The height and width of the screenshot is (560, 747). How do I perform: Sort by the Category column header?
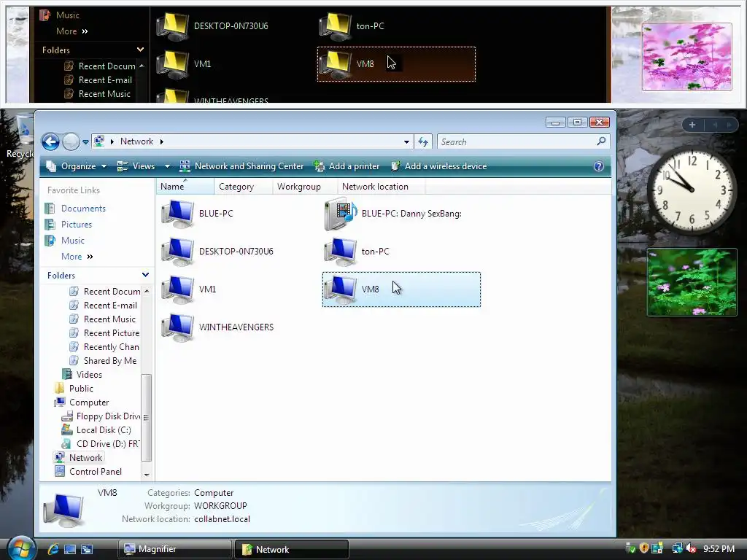click(243, 187)
